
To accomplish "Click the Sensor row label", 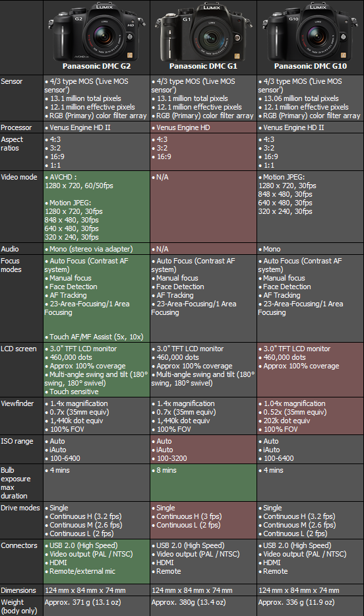I will coord(12,81).
